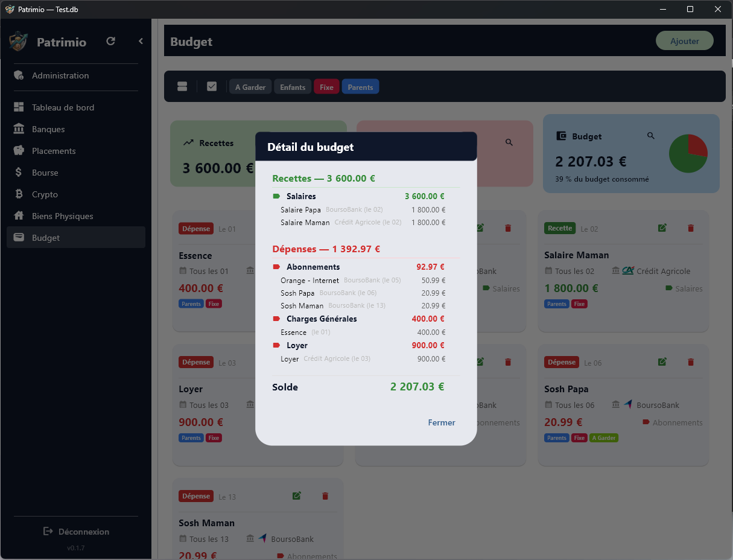This screenshot has width=733, height=560.
Task: Click the trash icon on Sosh Maman card
Action: 325,495
